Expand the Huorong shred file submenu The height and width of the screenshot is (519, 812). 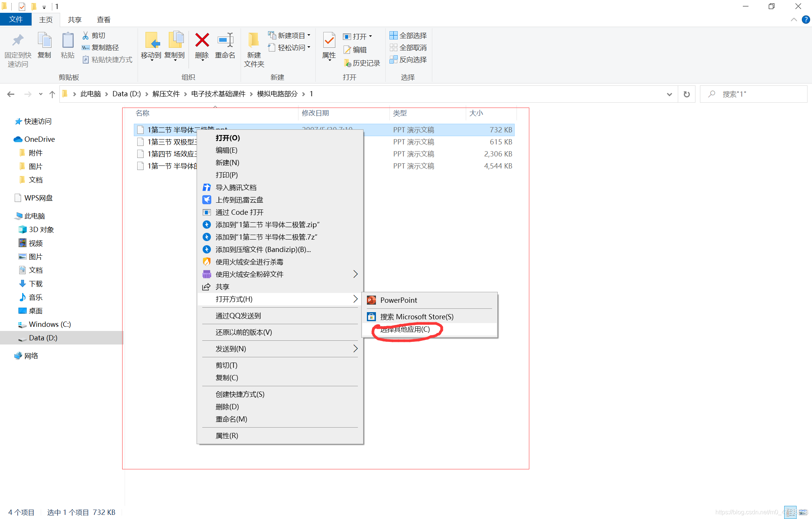pyautogui.click(x=280, y=274)
